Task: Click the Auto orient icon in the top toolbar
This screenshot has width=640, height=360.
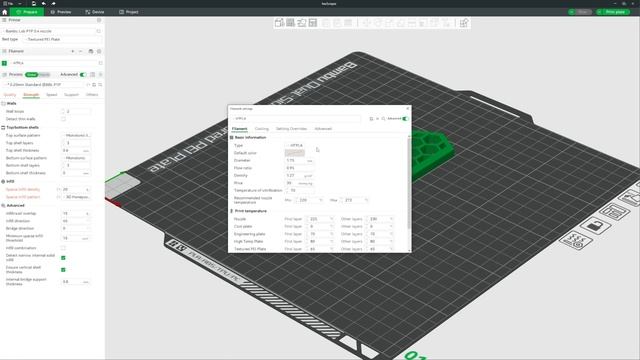Action: (302, 23)
